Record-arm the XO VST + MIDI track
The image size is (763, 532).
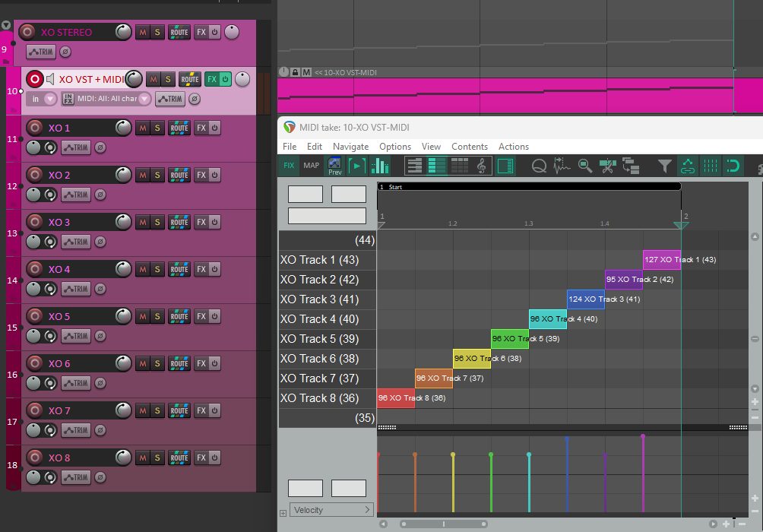coord(34,79)
